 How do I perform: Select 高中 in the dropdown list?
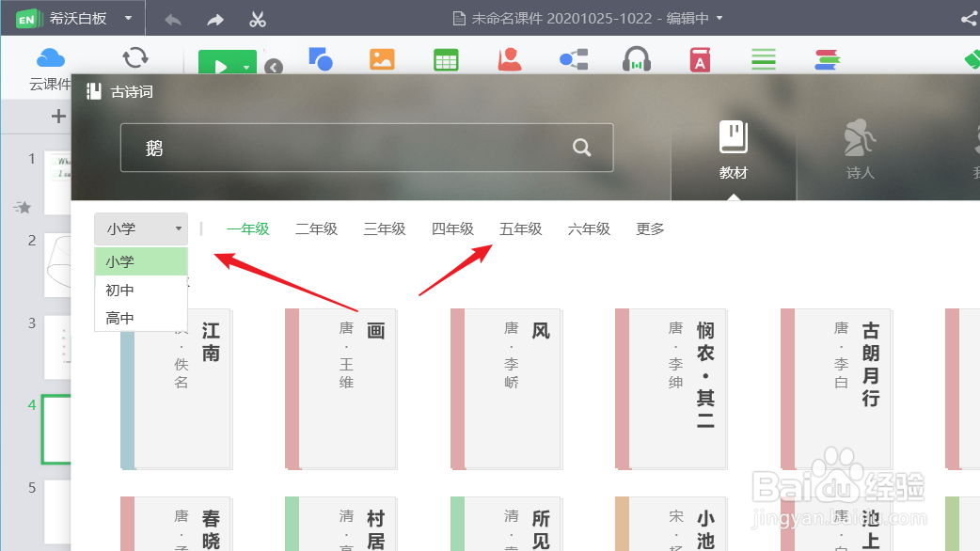tap(141, 318)
